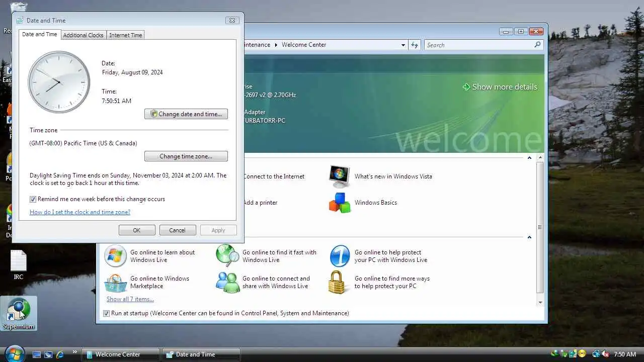Click connect and share with Windows Live icon

(x=227, y=283)
